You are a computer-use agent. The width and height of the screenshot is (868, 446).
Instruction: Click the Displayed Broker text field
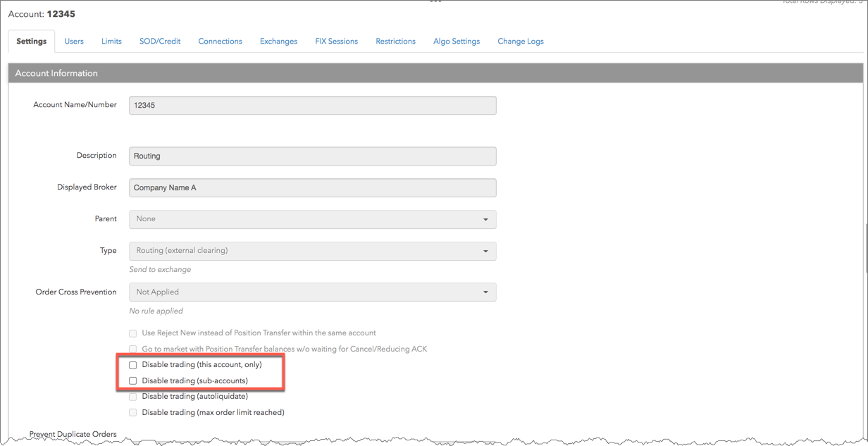(312, 188)
